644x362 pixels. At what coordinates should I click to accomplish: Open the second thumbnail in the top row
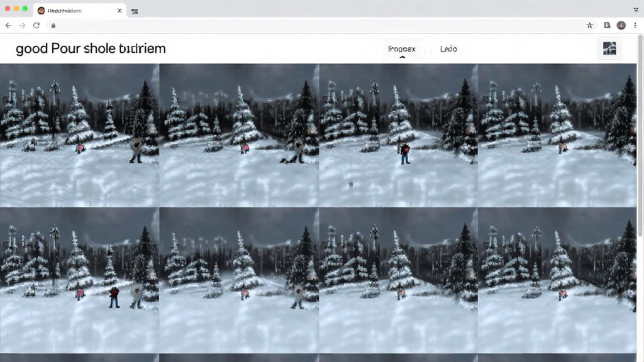click(x=239, y=135)
